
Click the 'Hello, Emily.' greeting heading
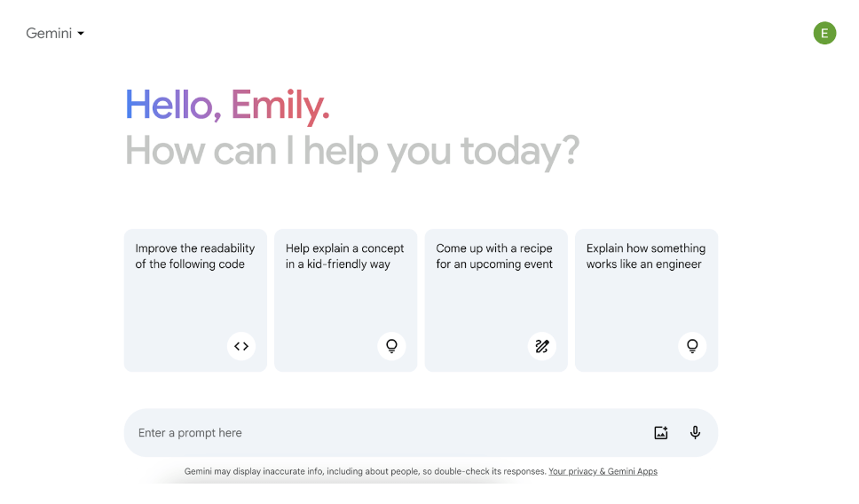[227, 106]
